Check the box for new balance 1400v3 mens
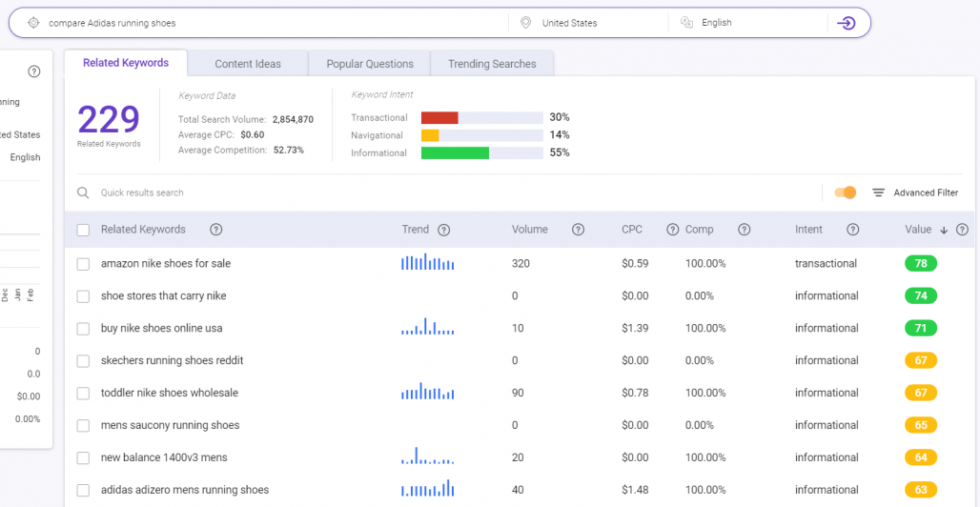 pyautogui.click(x=83, y=457)
